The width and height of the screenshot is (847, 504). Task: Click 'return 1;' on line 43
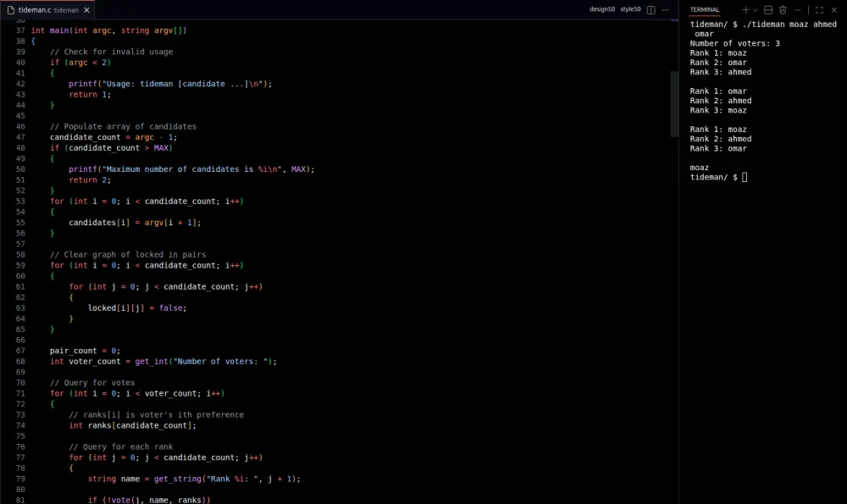(x=90, y=95)
